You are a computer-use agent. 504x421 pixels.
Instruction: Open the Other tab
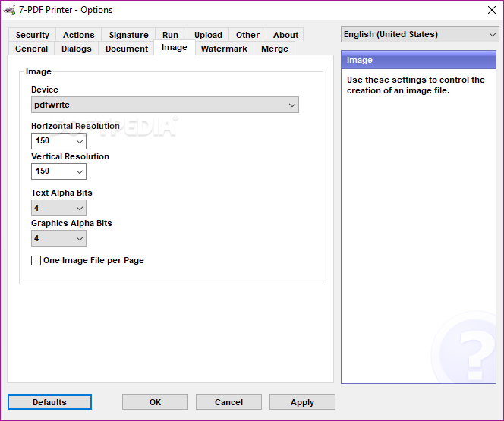click(x=247, y=35)
